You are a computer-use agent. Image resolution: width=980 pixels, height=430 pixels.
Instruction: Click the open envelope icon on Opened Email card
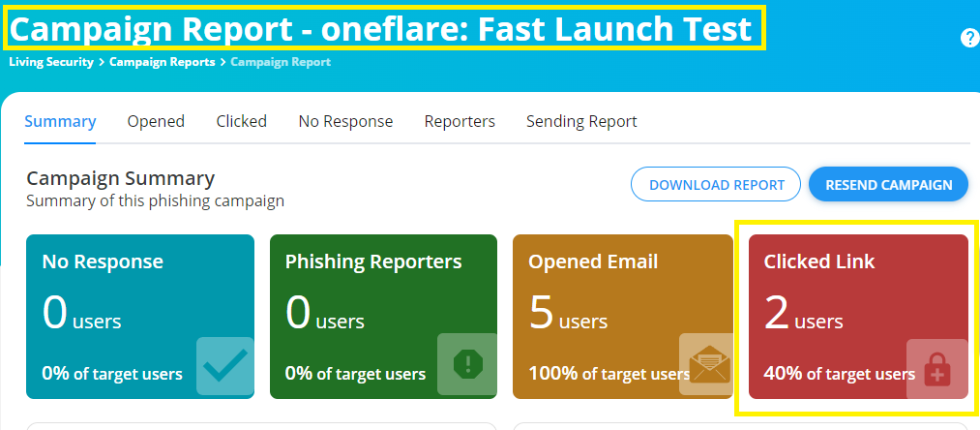click(x=709, y=364)
